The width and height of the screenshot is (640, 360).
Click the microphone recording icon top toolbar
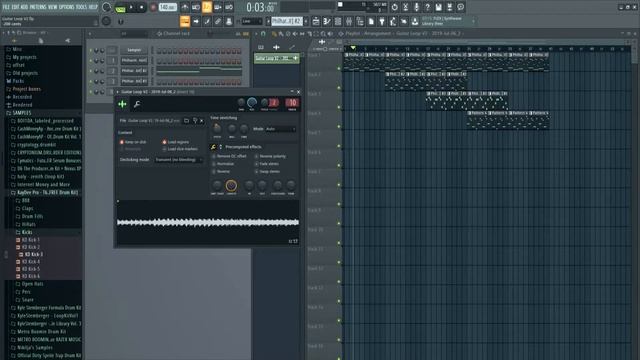416,7
